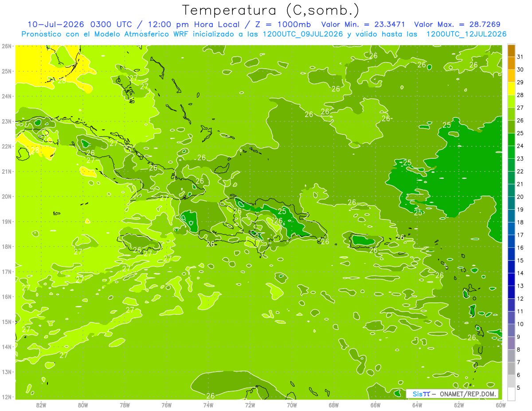Click the "72W" longitude axis label

click(x=250, y=405)
